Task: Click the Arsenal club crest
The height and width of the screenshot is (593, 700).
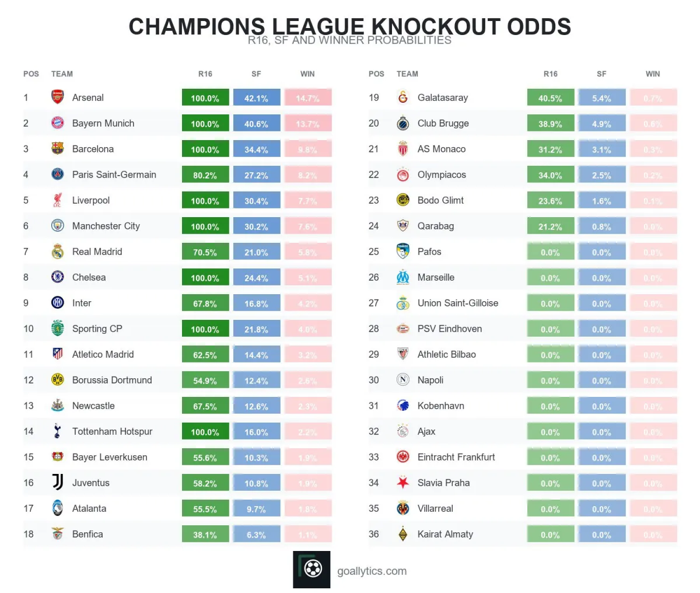Action: pos(57,97)
